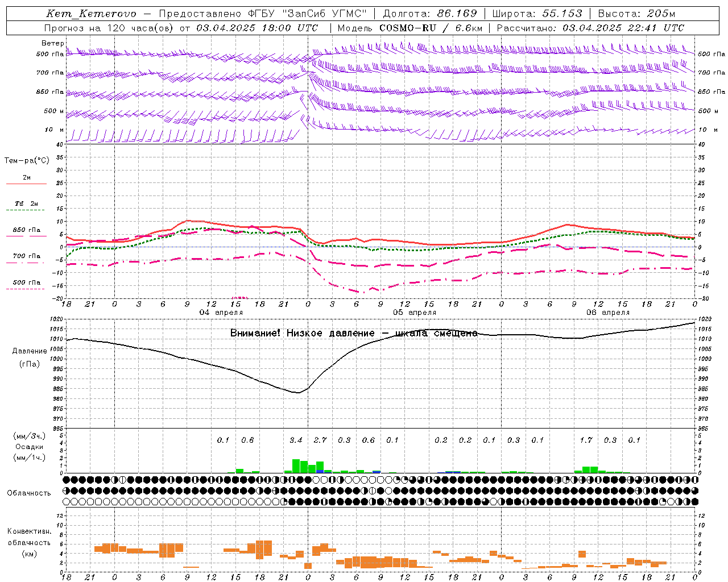
Task: Click the 06 апреля date label
Action: point(608,313)
